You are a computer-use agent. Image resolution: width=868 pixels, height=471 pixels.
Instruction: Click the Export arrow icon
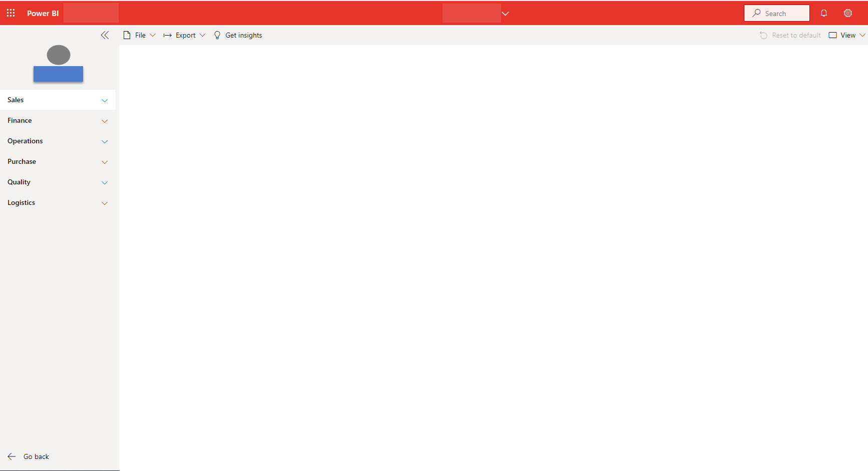pos(168,35)
